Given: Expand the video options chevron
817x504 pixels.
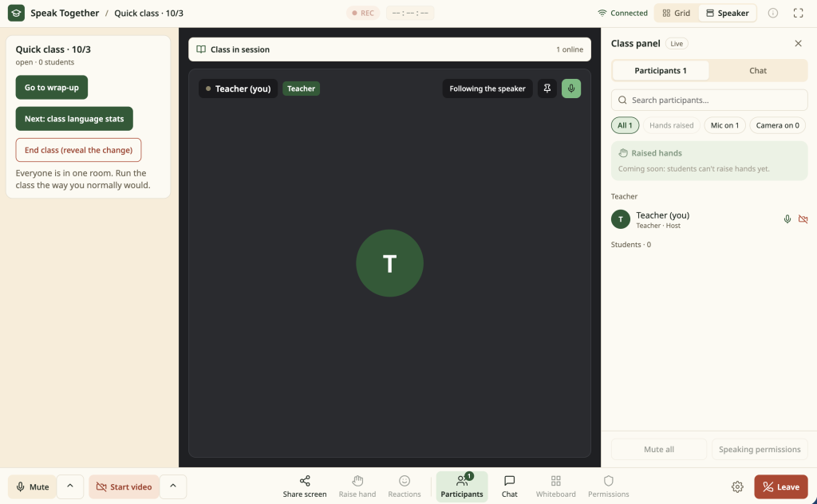Looking at the screenshot, I should coord(173,486).
